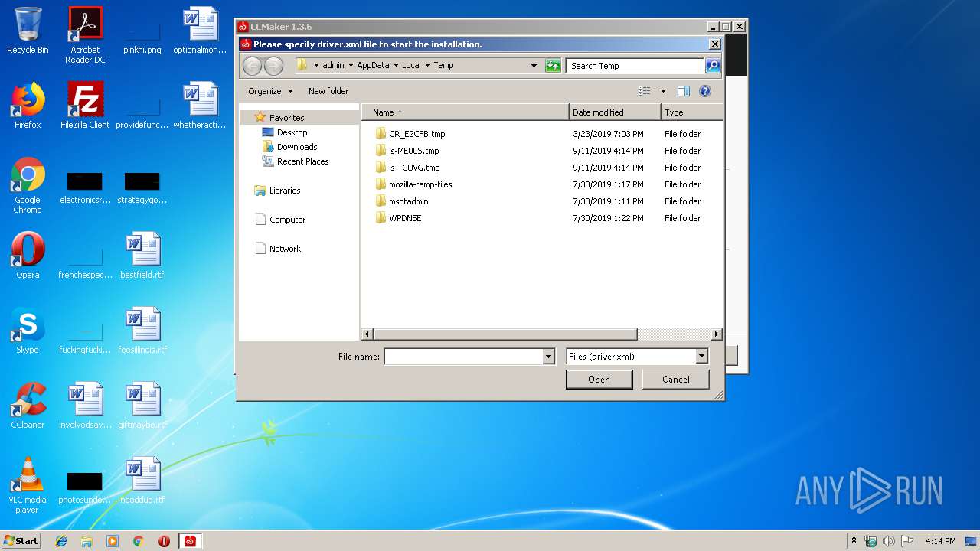
Task: Open the media player taskbar icon
Action: (x=113, y=541)
